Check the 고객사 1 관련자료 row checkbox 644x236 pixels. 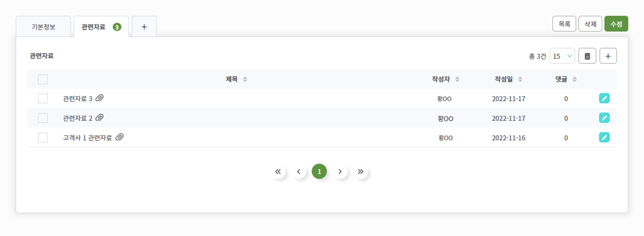click(x=43, y=138)
